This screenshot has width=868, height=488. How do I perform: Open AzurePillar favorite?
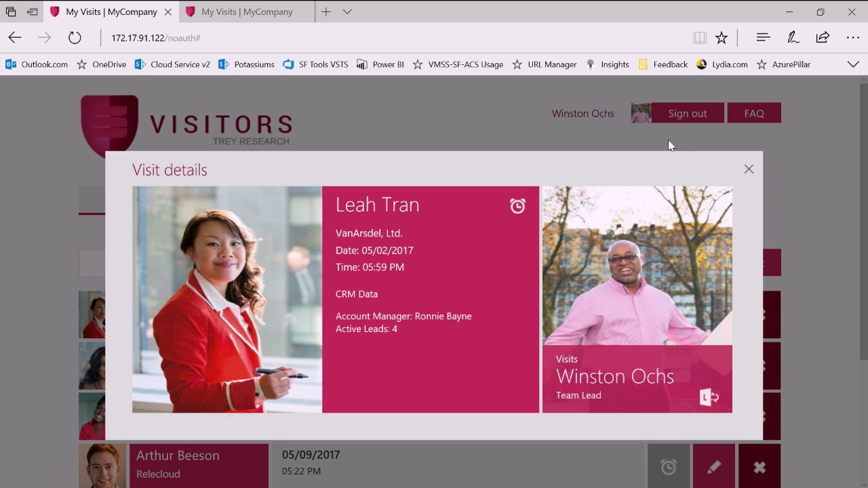tap(783, 64)
